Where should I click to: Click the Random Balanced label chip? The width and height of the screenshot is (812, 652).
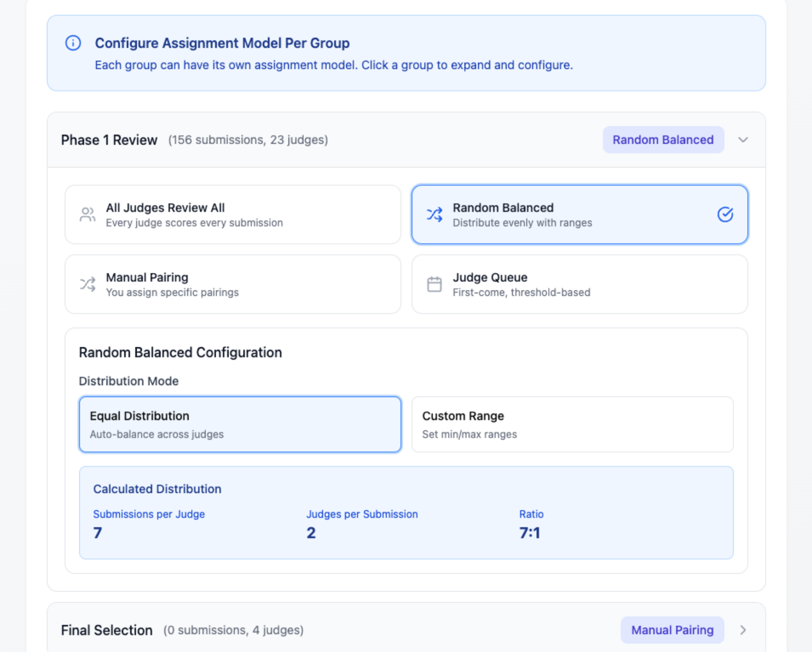(x=663, y=140)
